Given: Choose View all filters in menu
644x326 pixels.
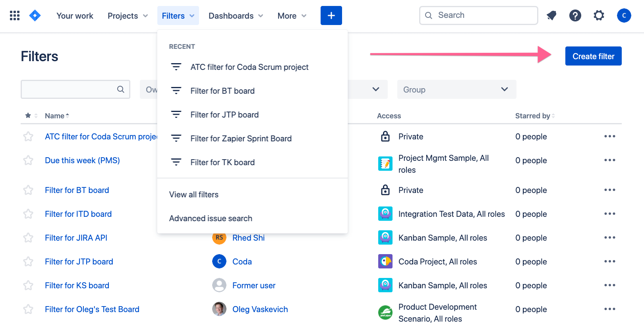Looking at the screenshot, I should (194, 195).
